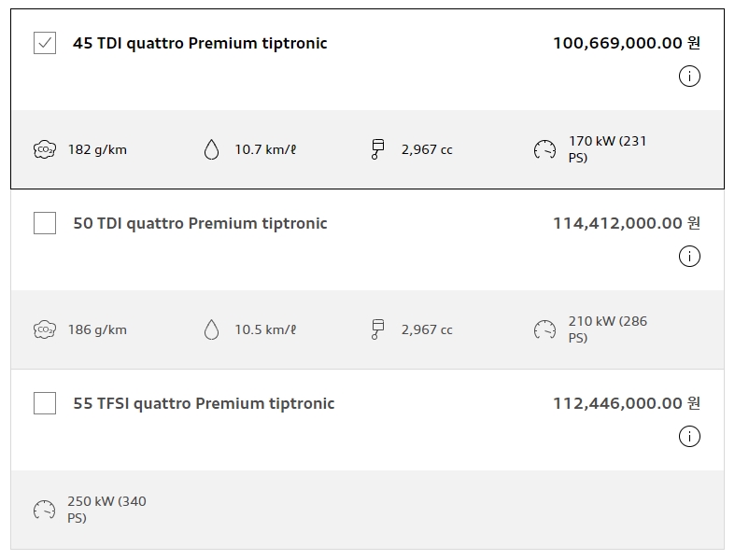The image size is (735, 560).
Task: Click the power gauge icon beside 170 kW
Action: [544, 149]
